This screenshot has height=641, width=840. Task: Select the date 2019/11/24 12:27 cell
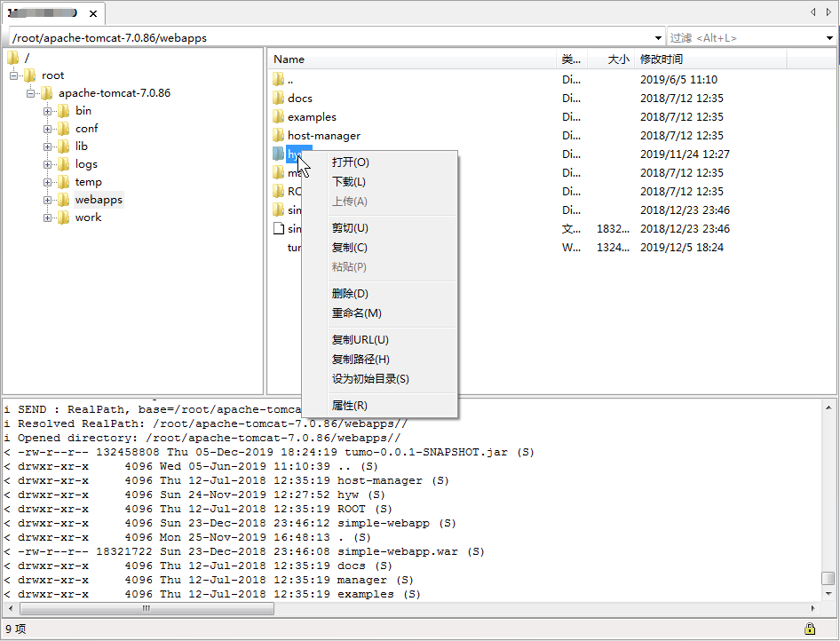pos(685,154)
